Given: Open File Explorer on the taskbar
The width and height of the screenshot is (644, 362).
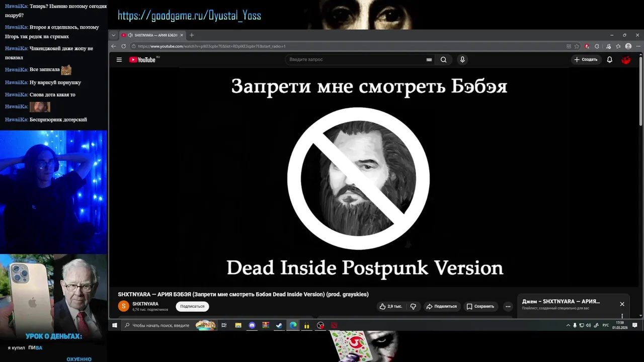Looking at the screenshot, I should pyautogui.click(x=238, y=325).
